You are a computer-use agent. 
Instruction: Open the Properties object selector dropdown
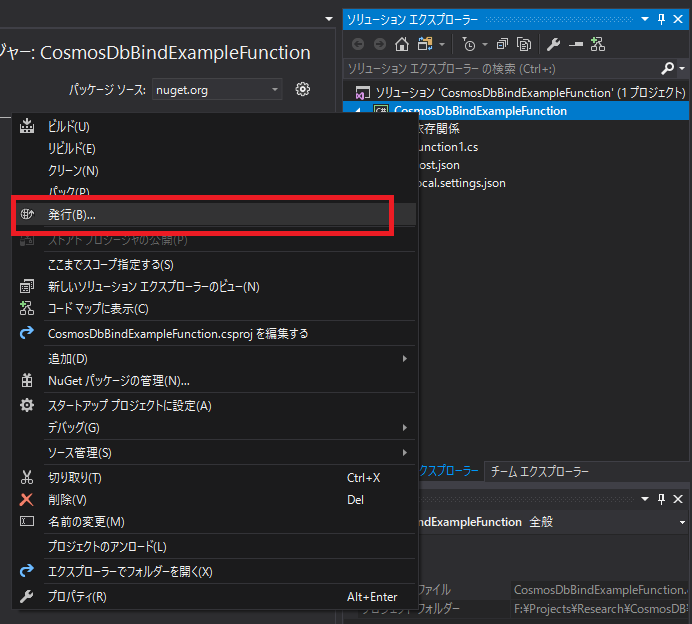click(x=682, y=522)
